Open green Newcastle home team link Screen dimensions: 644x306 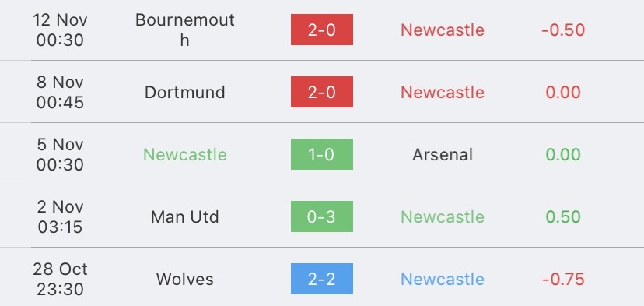185,154
